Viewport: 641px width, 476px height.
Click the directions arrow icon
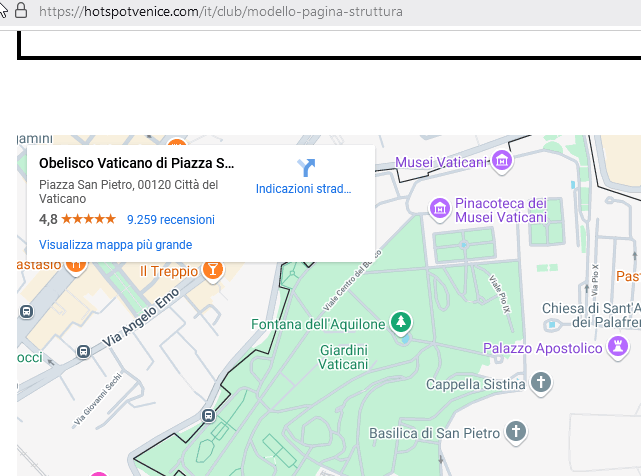tap(306, 168)
